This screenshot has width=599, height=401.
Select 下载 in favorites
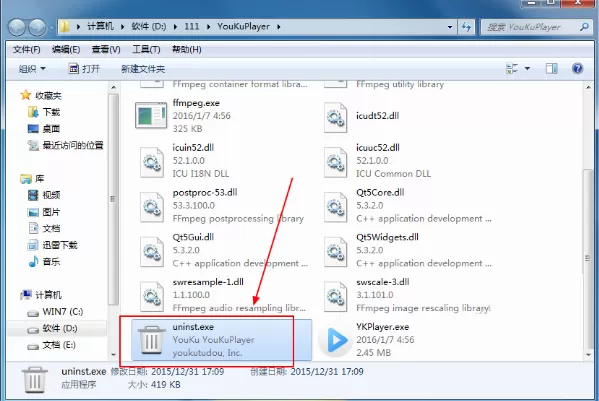point(44,112)
